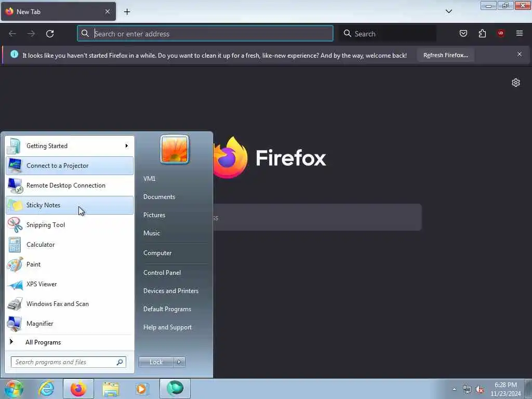Click the network tray icon
The image size is (532, 399).
pos(467,390)
